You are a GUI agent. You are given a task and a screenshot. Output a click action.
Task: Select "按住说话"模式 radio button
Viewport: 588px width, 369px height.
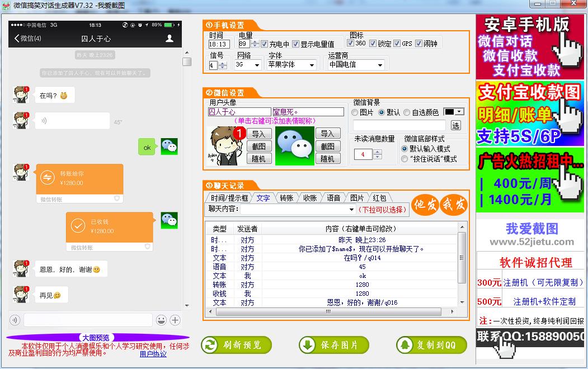pyautogui.click(x=404, y=159)
